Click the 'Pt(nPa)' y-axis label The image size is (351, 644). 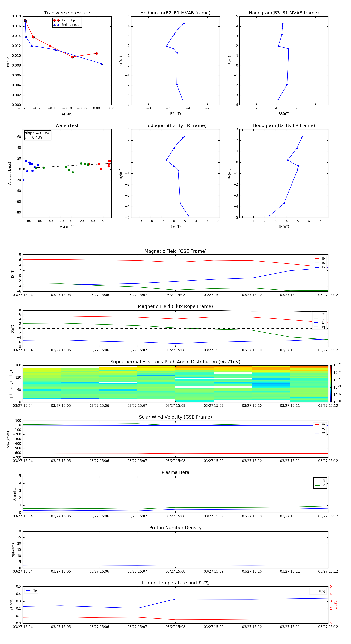[8, 61]
